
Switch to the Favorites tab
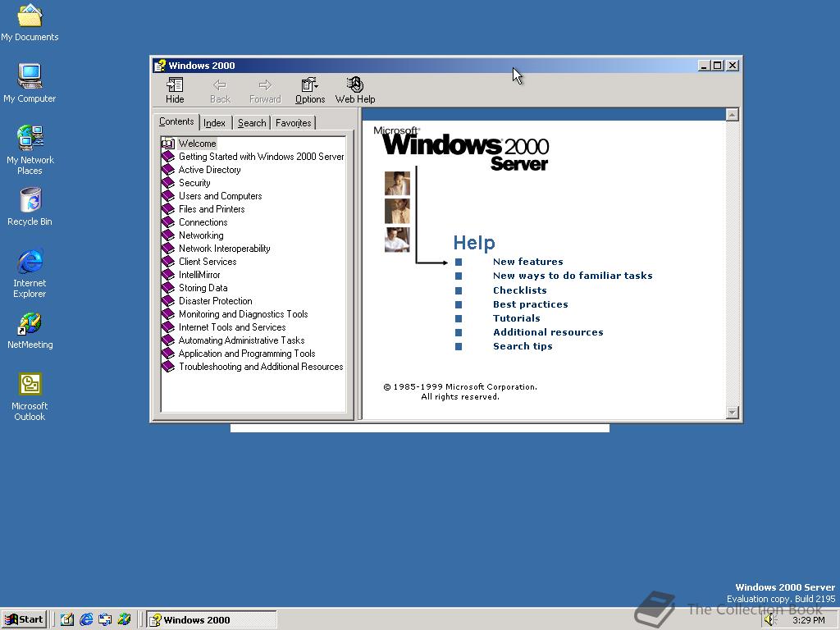click(x=293, y=123)
